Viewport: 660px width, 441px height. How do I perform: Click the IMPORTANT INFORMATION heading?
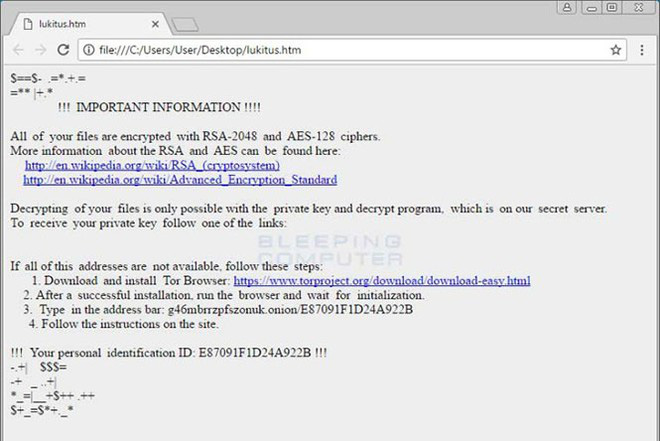click(159, 107)
